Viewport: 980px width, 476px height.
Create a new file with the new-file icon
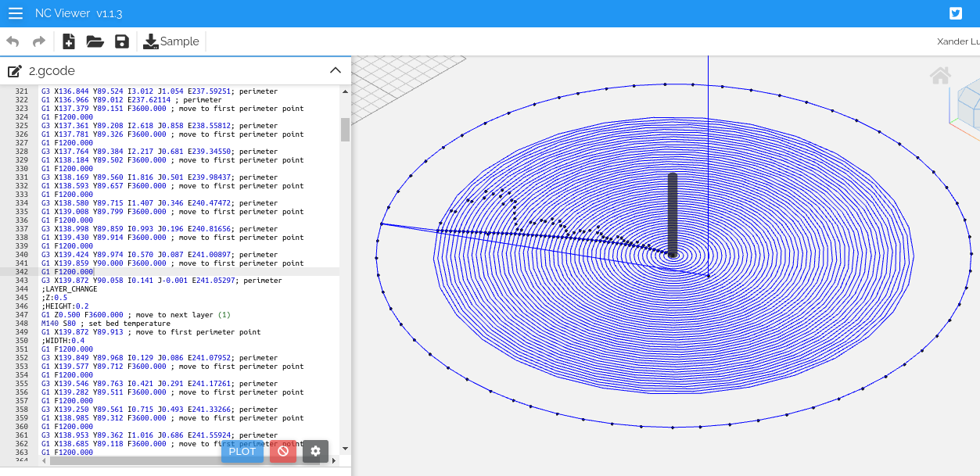[69, 41]
